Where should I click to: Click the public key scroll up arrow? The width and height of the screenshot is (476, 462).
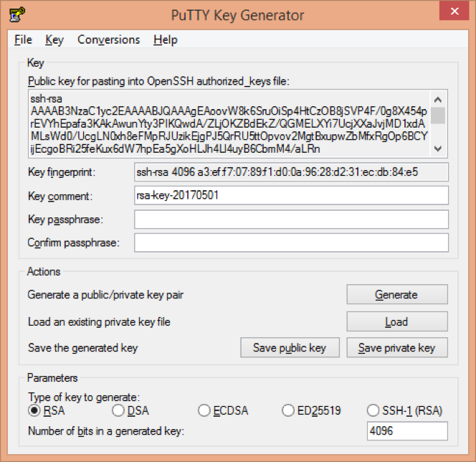(438, 100)
